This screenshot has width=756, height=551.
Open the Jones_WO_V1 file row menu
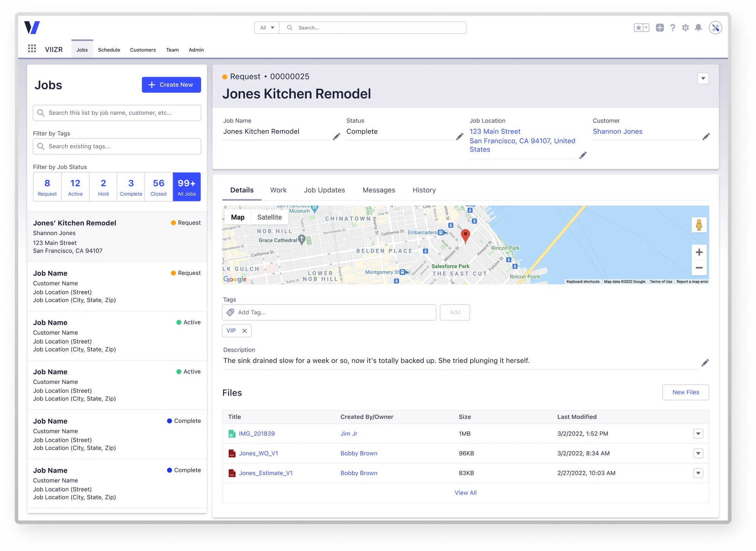pyautogui.click(x=698, y=453)
